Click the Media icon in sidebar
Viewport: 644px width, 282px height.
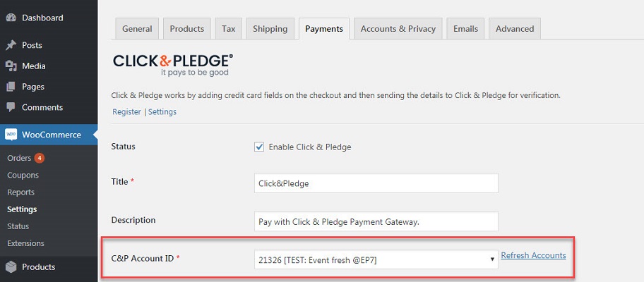tap(11, 66)
